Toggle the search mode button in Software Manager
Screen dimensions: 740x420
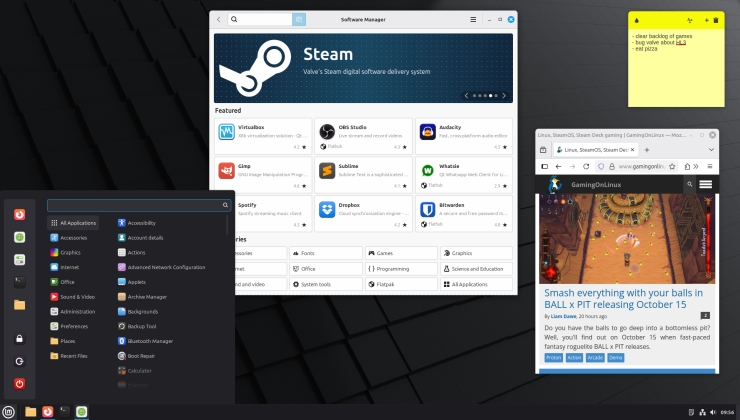click(298, 19)
